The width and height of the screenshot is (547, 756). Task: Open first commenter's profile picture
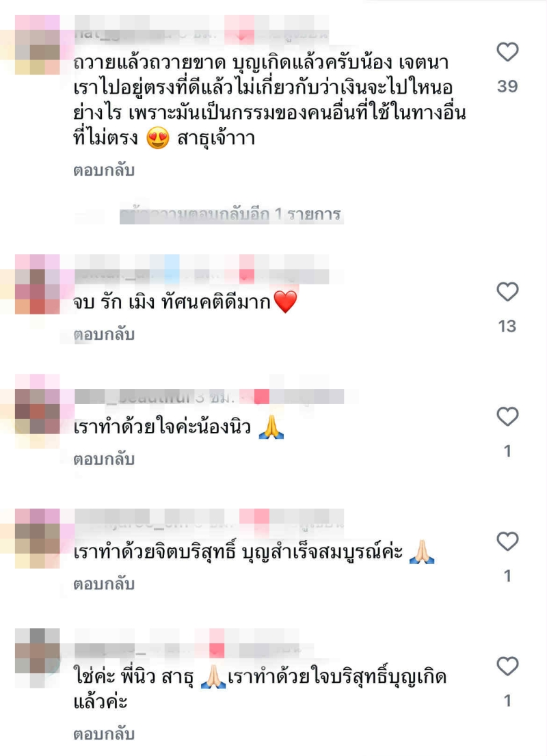click(38, 45)
